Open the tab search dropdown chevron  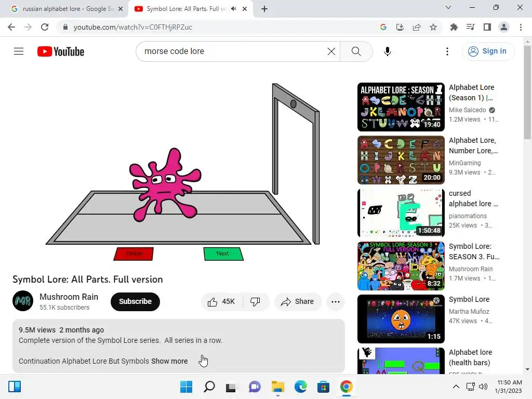pyautogui.click(x=448, y=7)
